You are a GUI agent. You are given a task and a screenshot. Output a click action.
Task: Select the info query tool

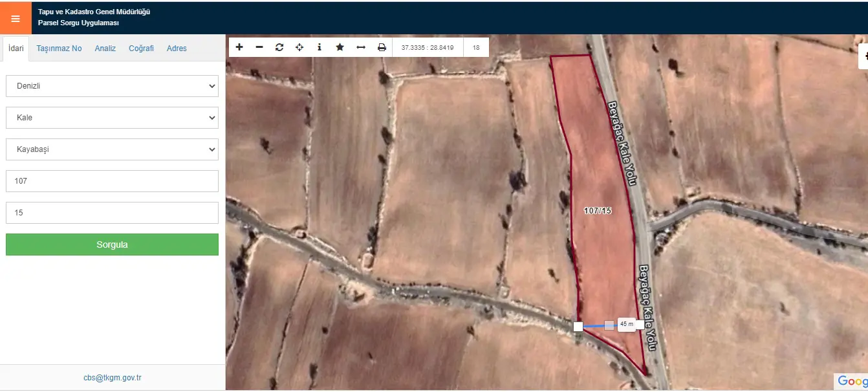[320, 47]
